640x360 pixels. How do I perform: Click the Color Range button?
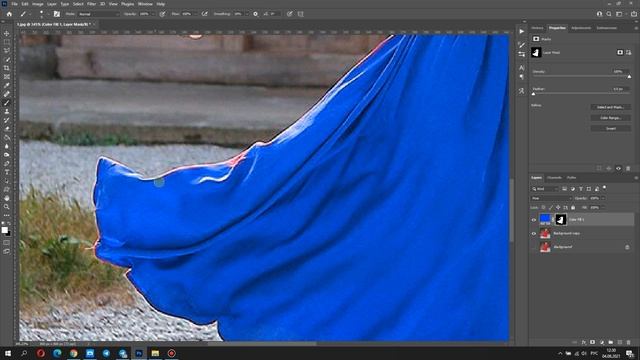[611, 118]
